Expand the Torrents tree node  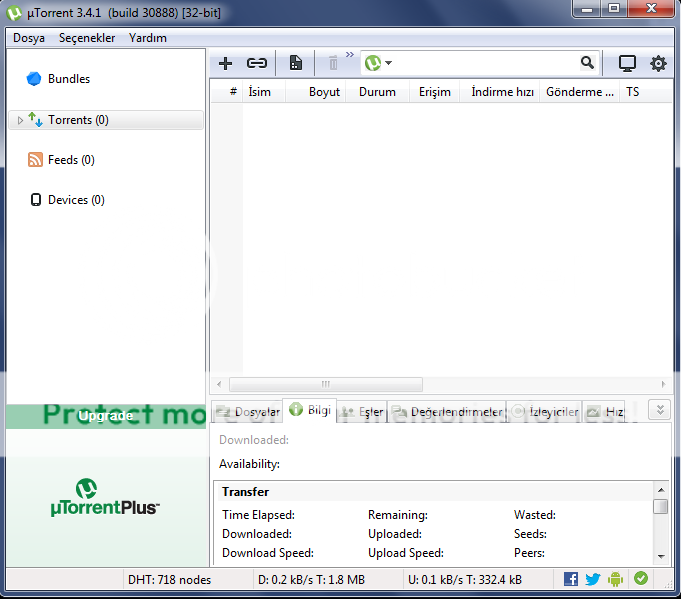(20, 120)
